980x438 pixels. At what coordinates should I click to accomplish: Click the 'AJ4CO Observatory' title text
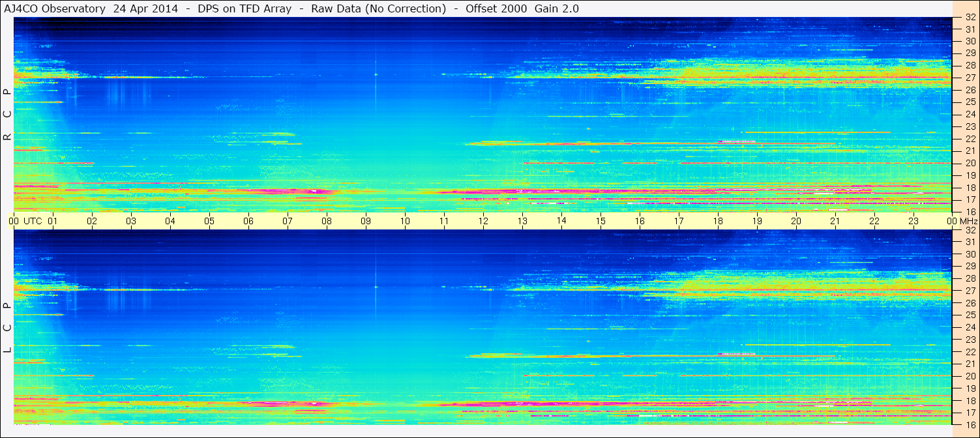click(x=54, y=8)
